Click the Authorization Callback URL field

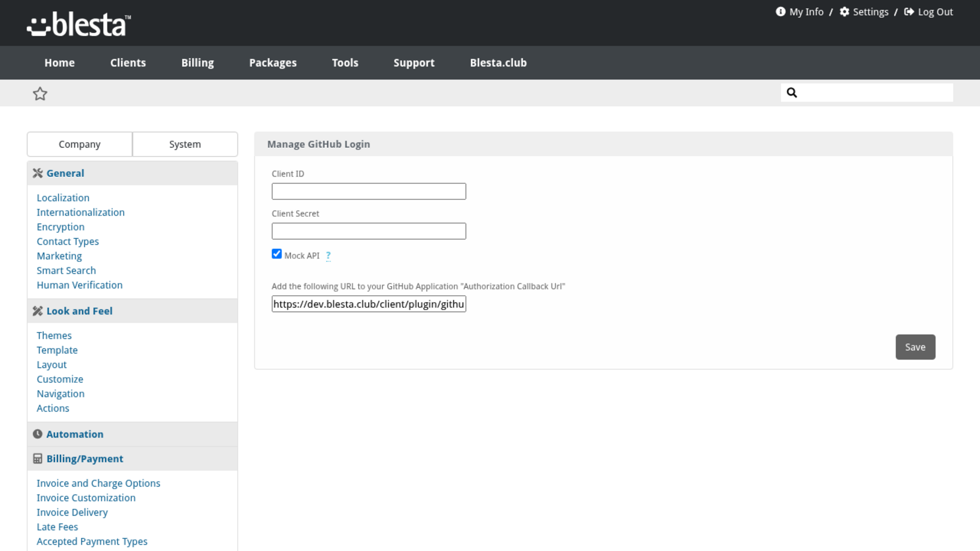click(369, 304)
